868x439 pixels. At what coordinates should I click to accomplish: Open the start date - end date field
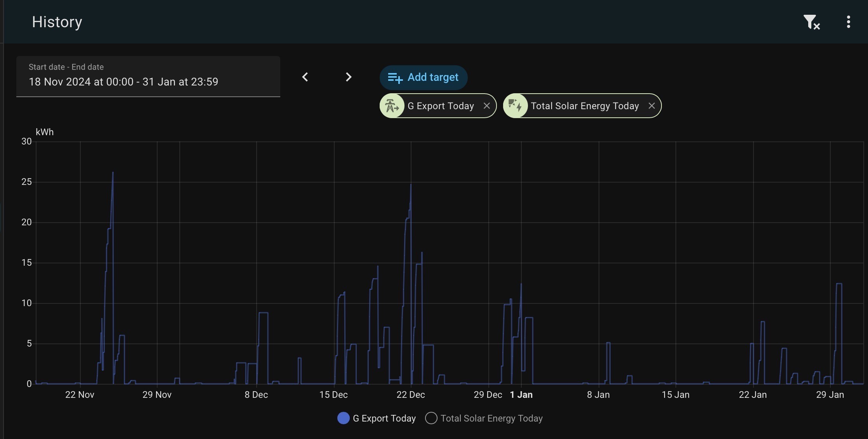pyautogui.click(x=148, y=77)
